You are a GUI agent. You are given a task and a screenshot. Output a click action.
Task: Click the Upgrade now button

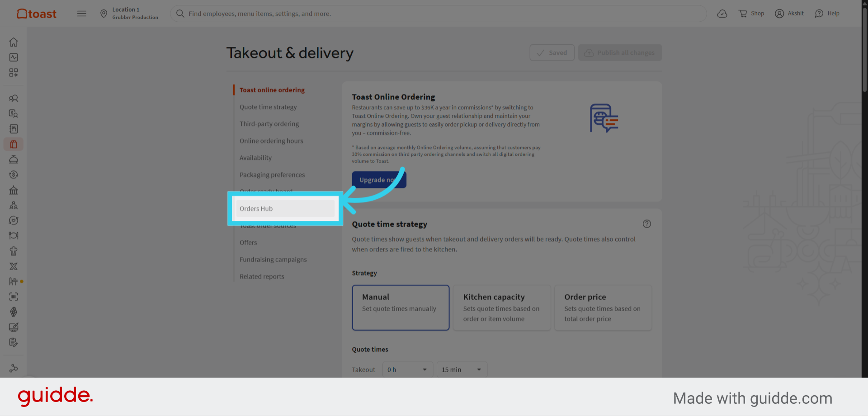tap(379, 180)
